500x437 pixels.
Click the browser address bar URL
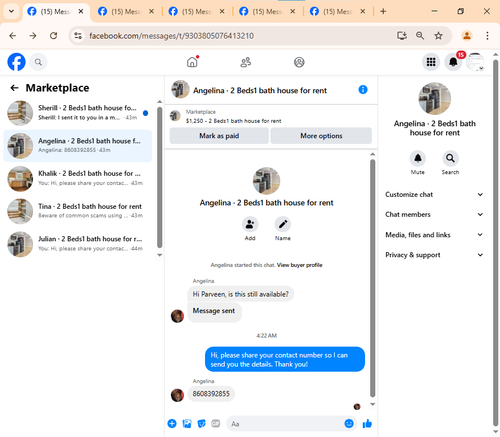[171, 36]
